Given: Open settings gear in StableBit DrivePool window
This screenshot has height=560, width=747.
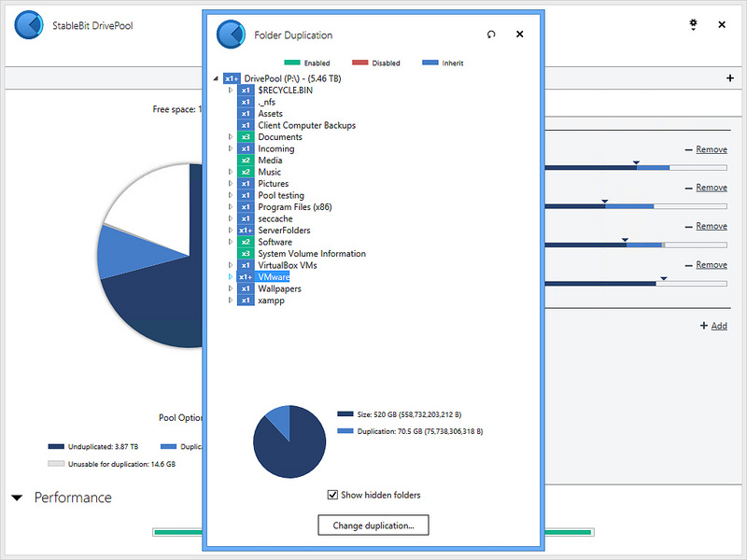Looking at the screenshot, I should 693,24.
